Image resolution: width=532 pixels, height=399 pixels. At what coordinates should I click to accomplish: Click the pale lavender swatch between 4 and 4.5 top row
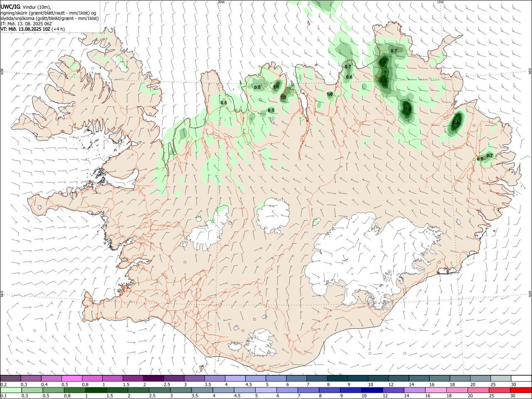coord(235,378)
